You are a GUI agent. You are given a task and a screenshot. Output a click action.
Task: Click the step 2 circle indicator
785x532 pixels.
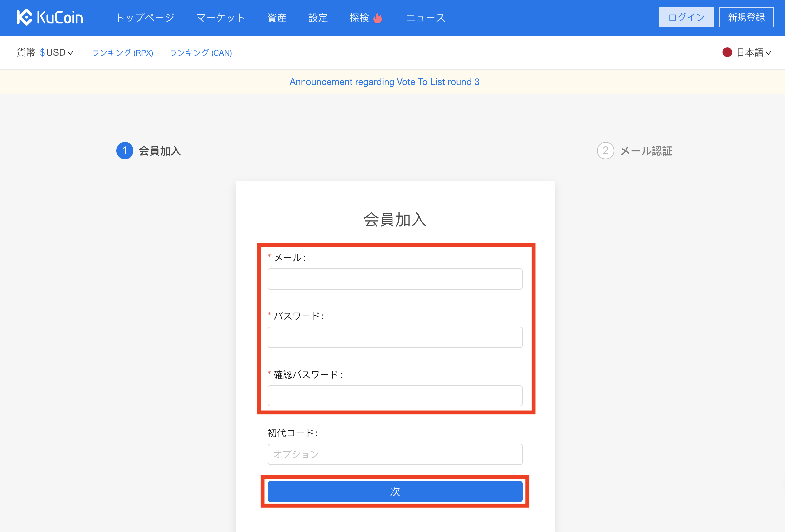coord(605,151)
